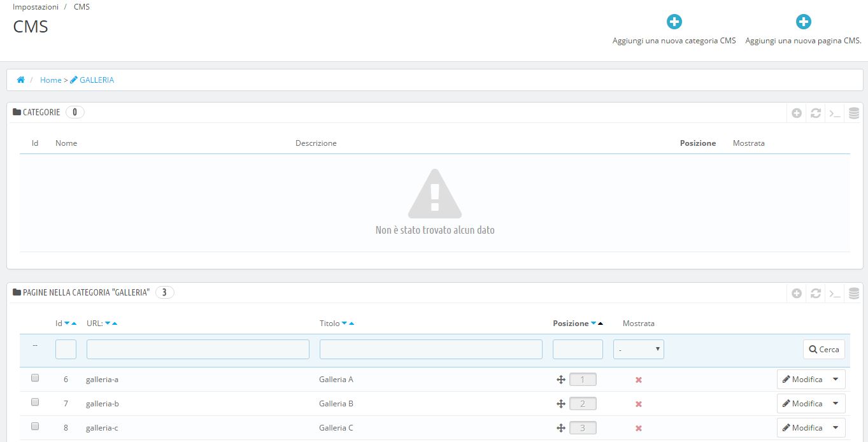Click the add new CMS page plus icon
Image resolution: width=868 pixels, height=442 pixels.
[x=803, y=22]
